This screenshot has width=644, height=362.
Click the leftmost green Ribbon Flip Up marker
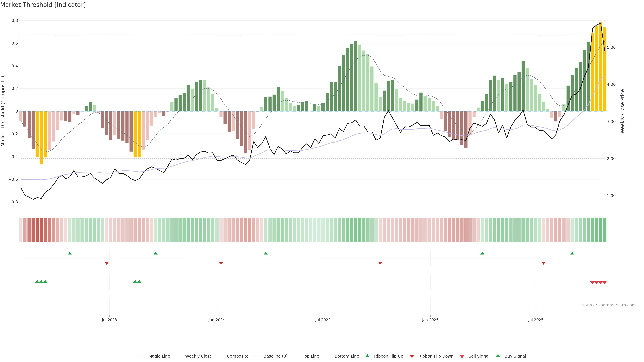(70, 253)
